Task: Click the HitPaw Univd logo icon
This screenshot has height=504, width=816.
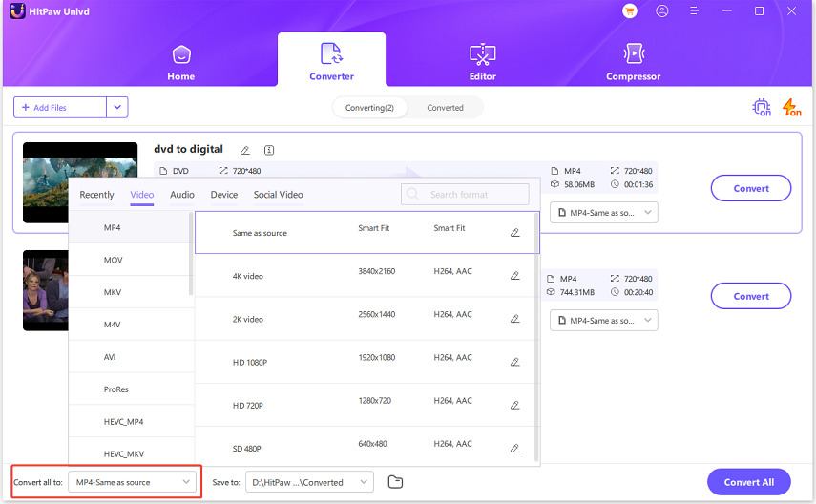Action: pos(17,10)
